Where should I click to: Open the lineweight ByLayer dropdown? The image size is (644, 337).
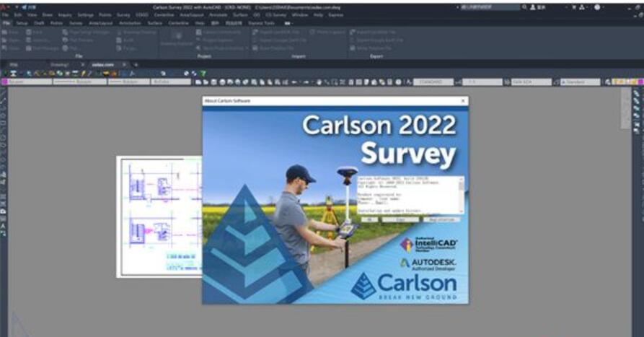pos(129,82)
